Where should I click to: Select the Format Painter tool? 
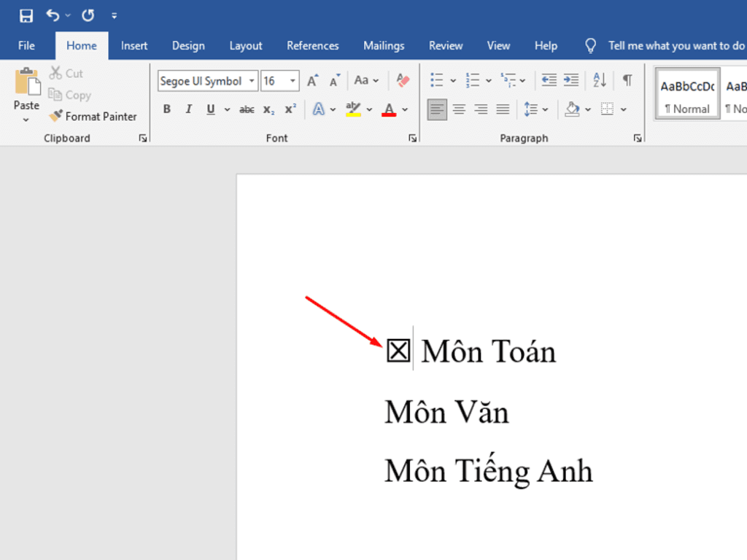[x=93, y=116]
